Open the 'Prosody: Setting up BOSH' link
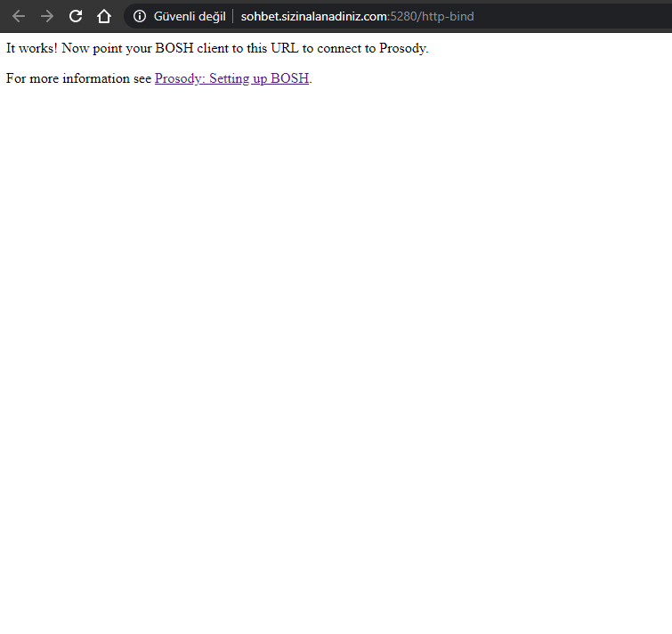672x634 pixels. click(231, 78)
